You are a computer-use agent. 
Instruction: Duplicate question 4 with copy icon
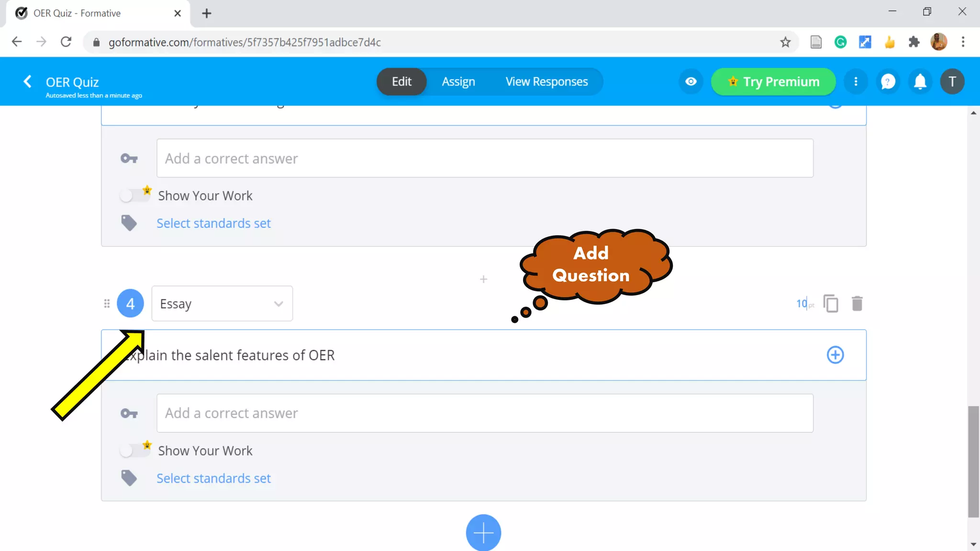[831, 304]
